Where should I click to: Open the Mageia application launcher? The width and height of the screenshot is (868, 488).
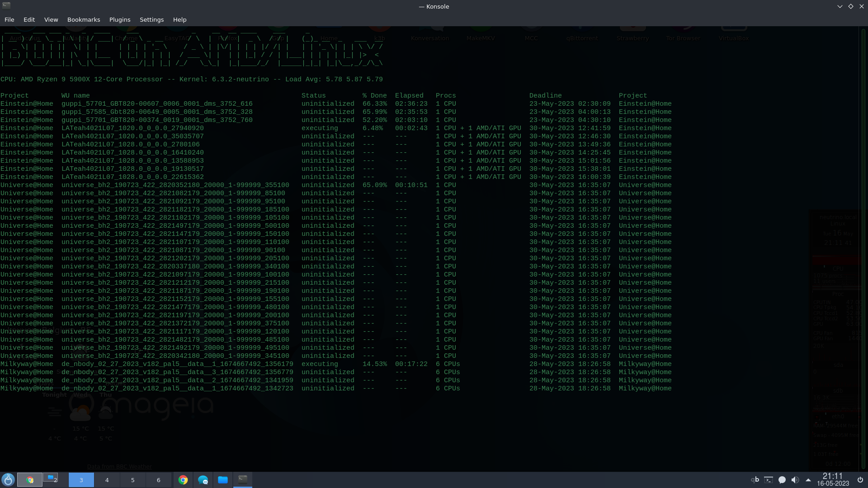click(8, 479)
